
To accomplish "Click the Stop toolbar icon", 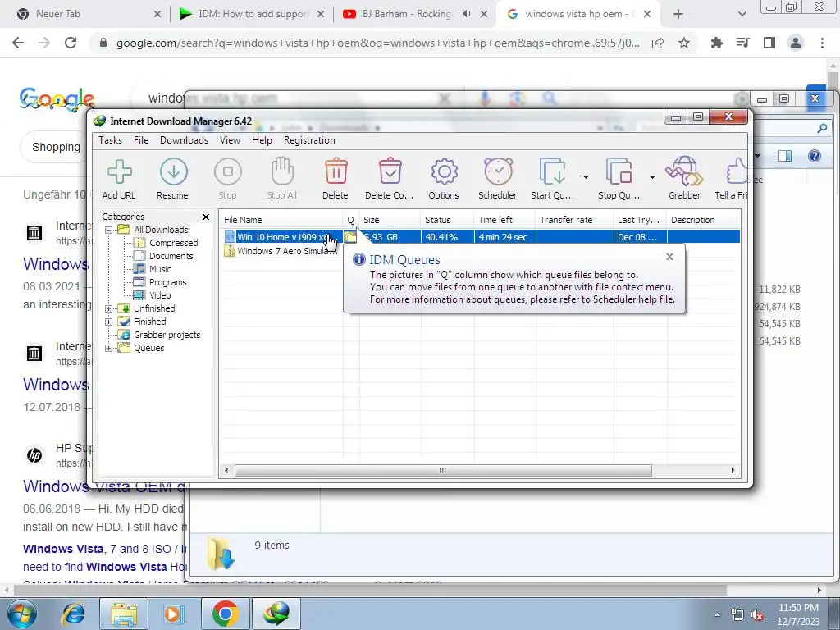I will (228, 179).
